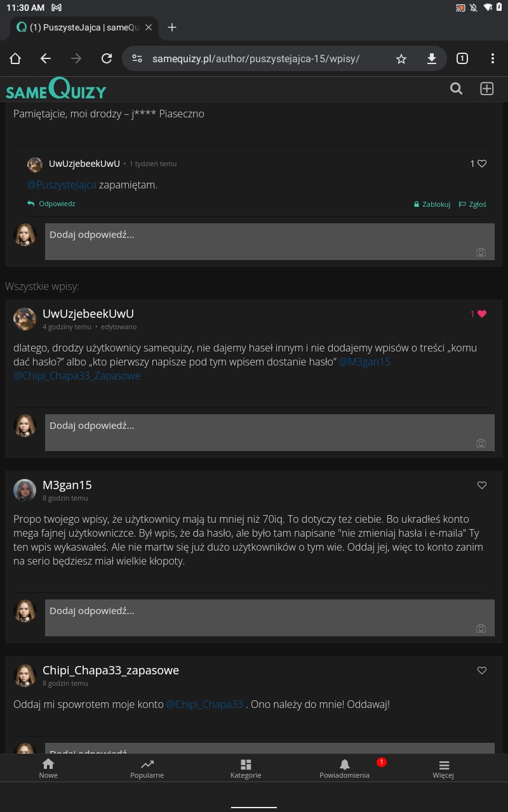
Task: Like the M3gan15 post heart
Action: click(482, 485)
